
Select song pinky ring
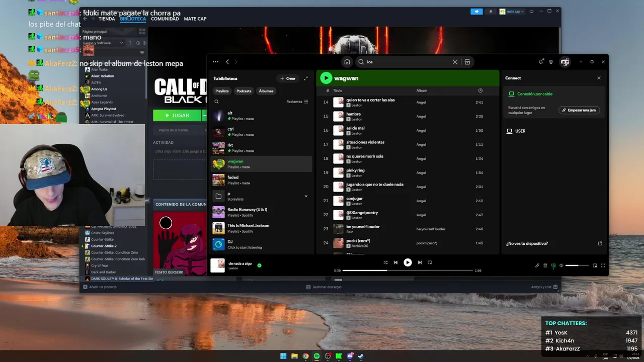coord(408,172)
